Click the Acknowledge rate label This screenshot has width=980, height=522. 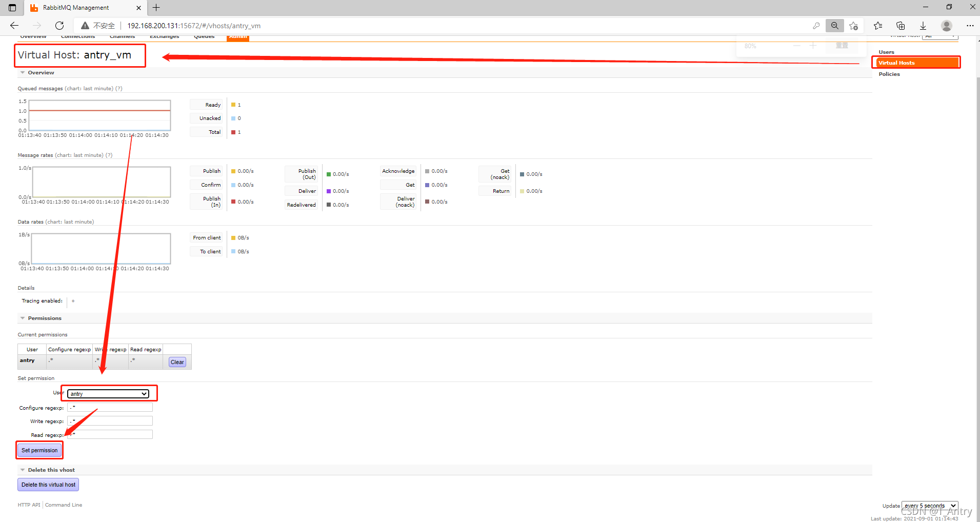398,171
